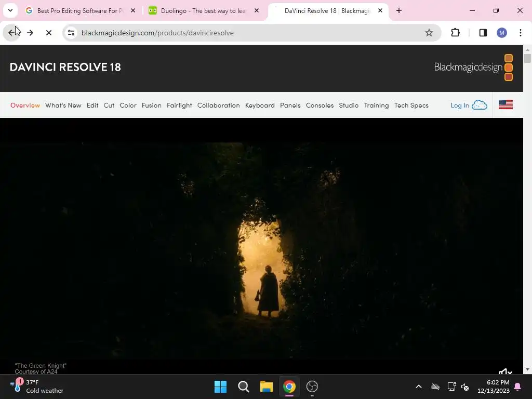The width and height of the screenshot is (532, 399).
Task: Open File Explorer from taskbar
Action: (x=267, y=387)
